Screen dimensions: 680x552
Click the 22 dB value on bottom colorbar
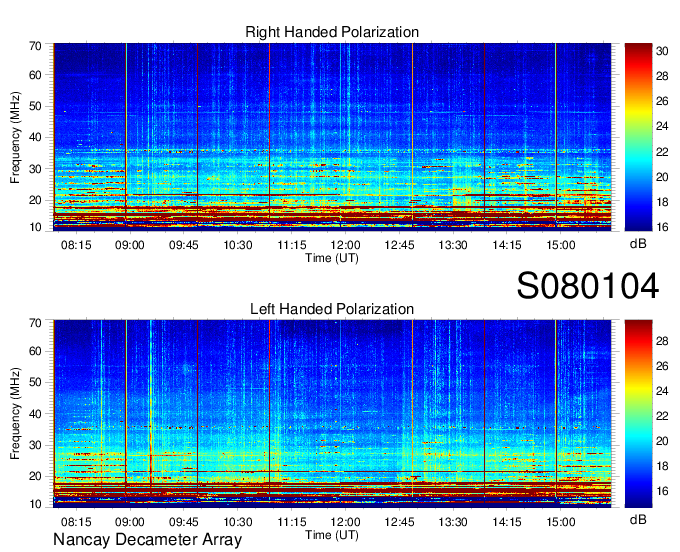[662, 416]
